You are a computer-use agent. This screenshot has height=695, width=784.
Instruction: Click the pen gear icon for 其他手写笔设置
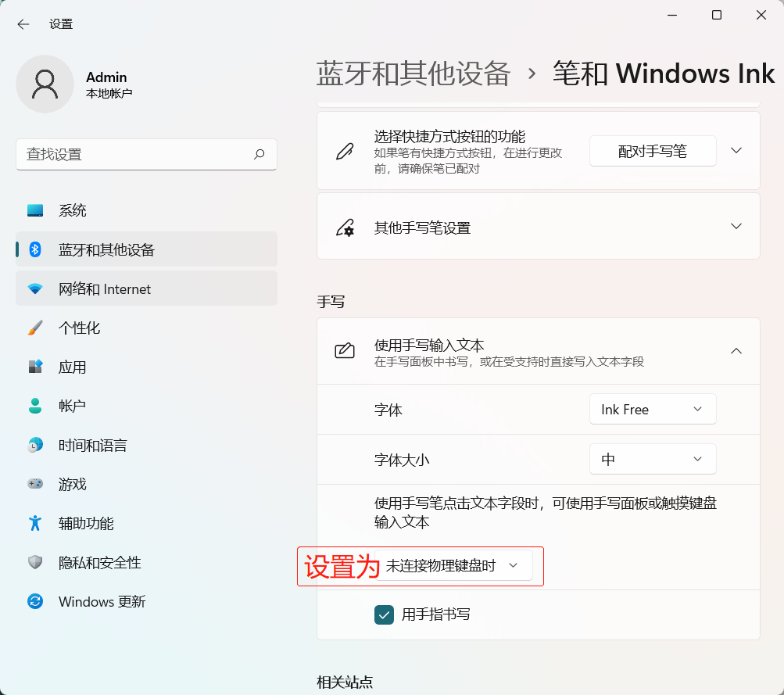[x=345, y=227]
